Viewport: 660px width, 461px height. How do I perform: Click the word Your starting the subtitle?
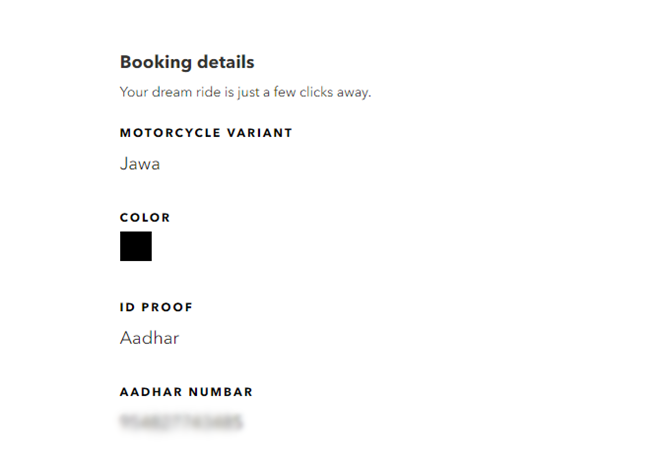click(x=133, y=93)
